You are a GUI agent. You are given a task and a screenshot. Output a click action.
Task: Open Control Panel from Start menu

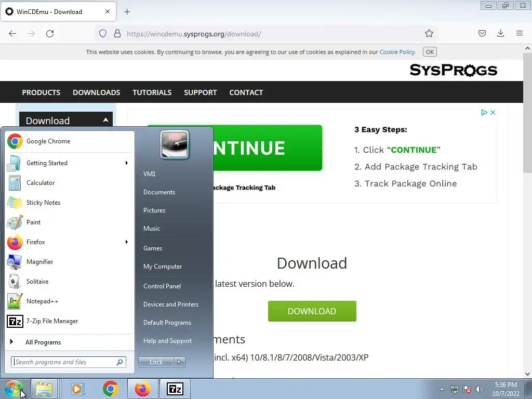(x=162, y=286)
